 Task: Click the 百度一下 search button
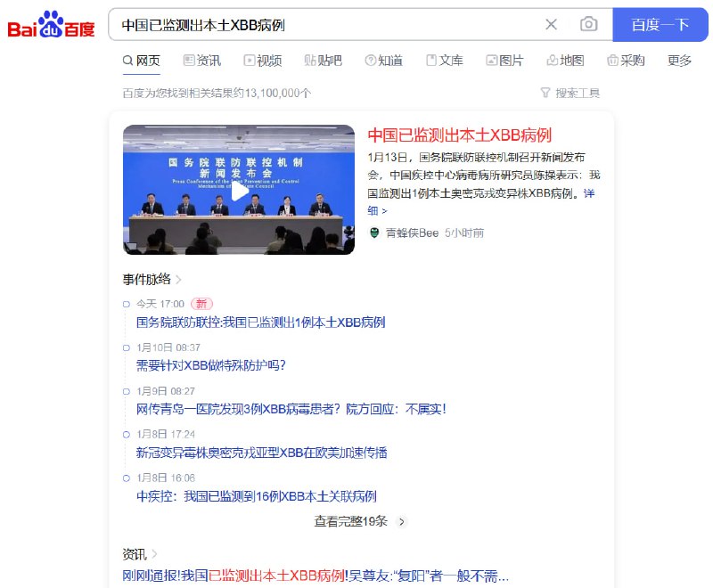click(x=660, y=25)
